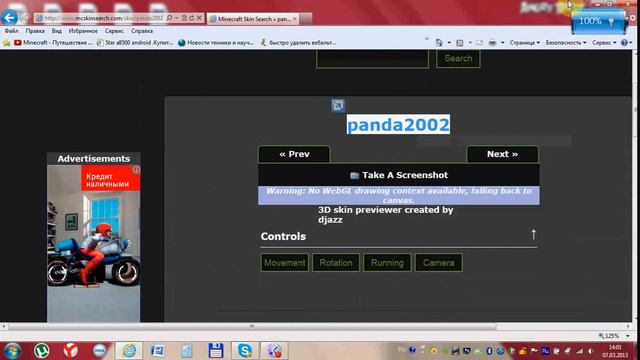640x360 pixels.
Task: Click the search magnifier in address bar
Action: pyautogui.click(x=169, y=18)
